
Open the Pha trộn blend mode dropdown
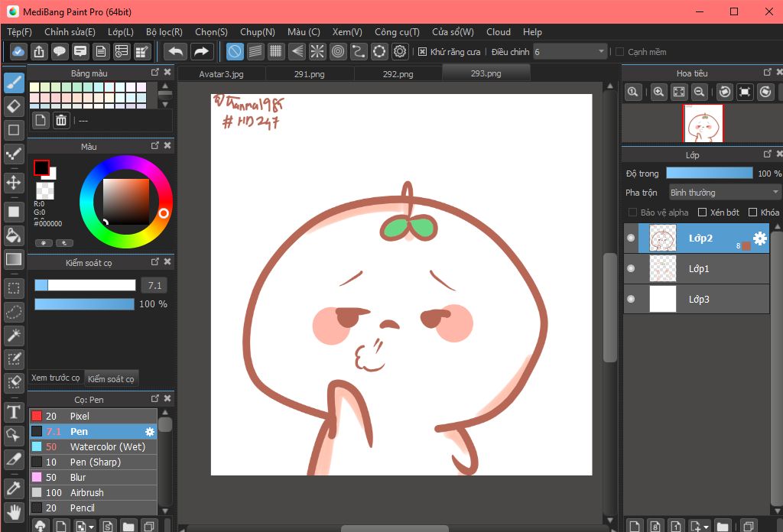pos(724,193)
